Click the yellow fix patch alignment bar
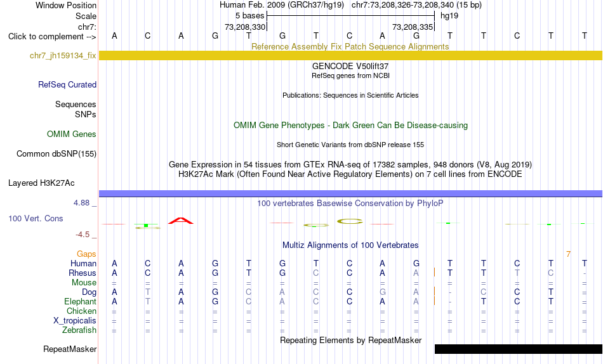The height and width of the screenshot is (364, 603). tap(350, 55)
